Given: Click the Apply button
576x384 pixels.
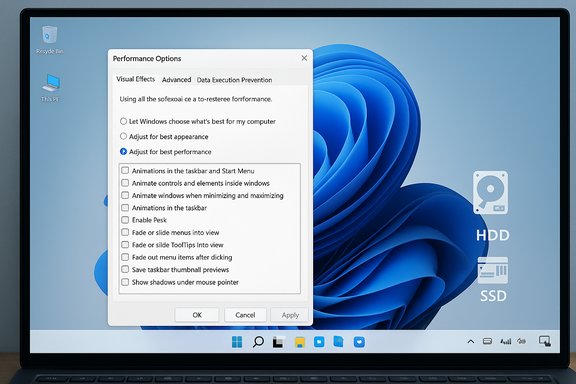Looking at the screenshot, I should (290, 315).
